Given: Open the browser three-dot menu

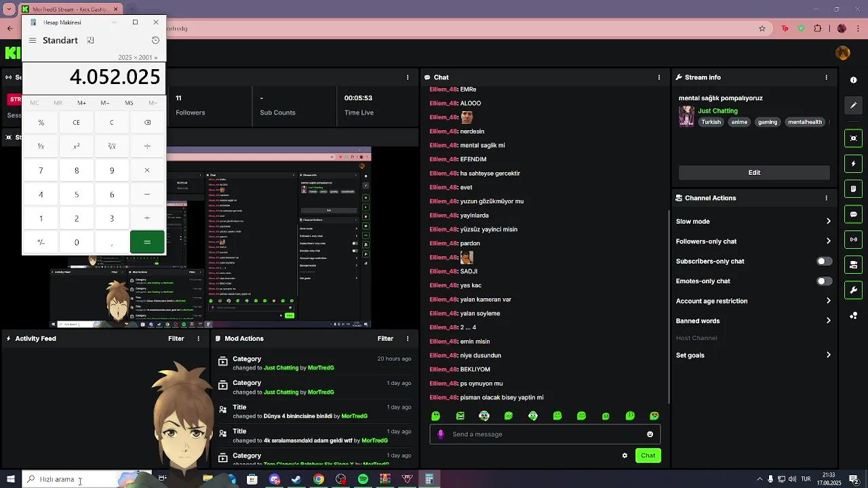Looking at the screenshot, I should click(x=859, y=28).
